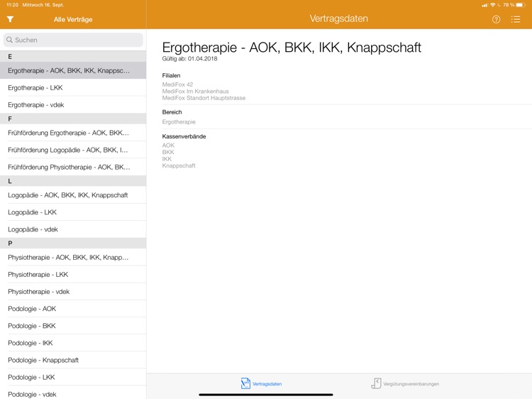532x399 pixels.
Task: Click the Filialen section label
Action: pos(171,75)
